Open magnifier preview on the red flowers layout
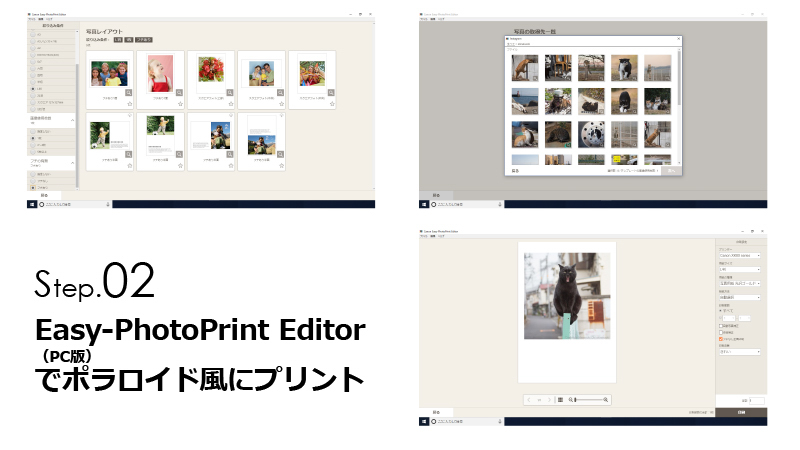 coord(230,93)
